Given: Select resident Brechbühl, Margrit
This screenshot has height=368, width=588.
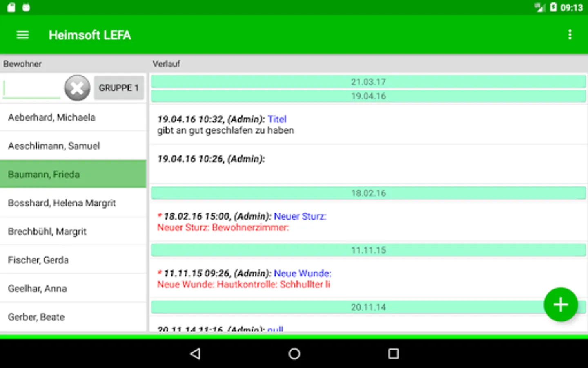Looking at the screenshot, I should tap(73, 231).
